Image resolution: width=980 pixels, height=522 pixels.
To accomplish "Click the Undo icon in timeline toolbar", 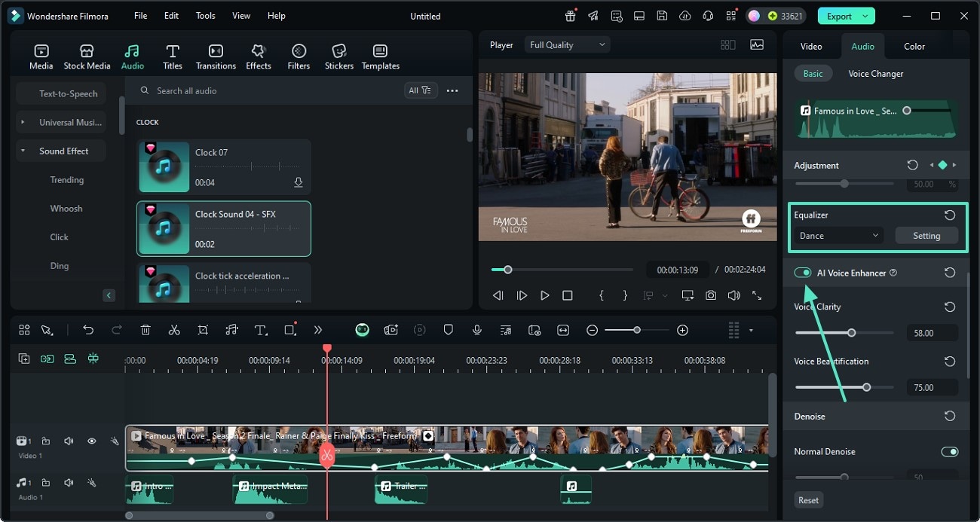I will pos(88,330).
